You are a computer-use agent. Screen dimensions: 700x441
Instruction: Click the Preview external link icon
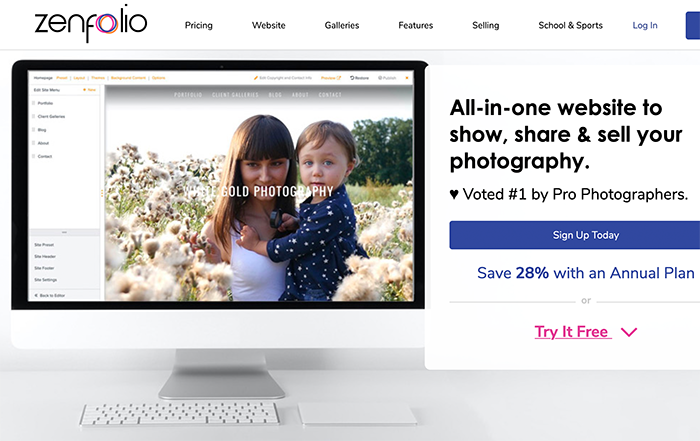[x=339, y=78]
